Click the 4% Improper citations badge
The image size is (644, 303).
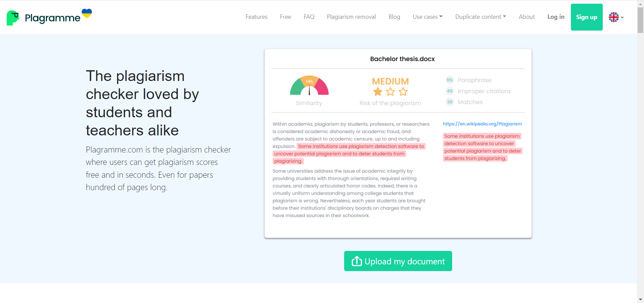(450, 91)
